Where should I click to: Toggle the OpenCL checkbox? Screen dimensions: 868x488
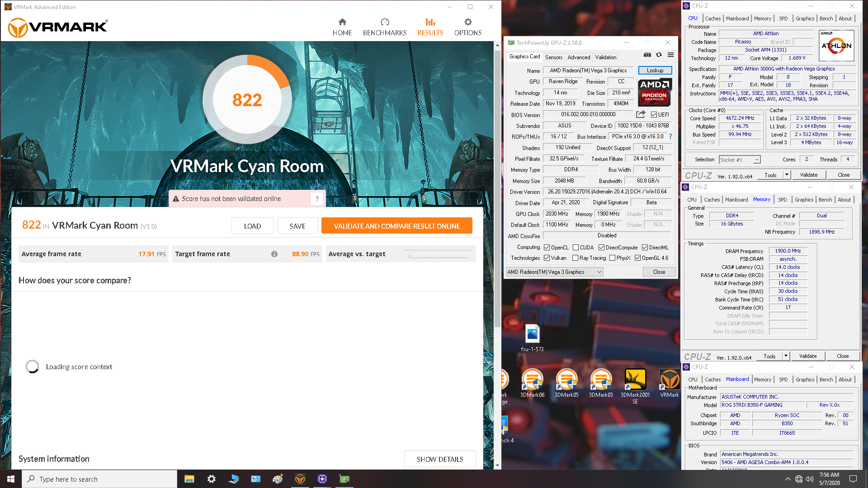pyautogui.click(x=547, y=248)
